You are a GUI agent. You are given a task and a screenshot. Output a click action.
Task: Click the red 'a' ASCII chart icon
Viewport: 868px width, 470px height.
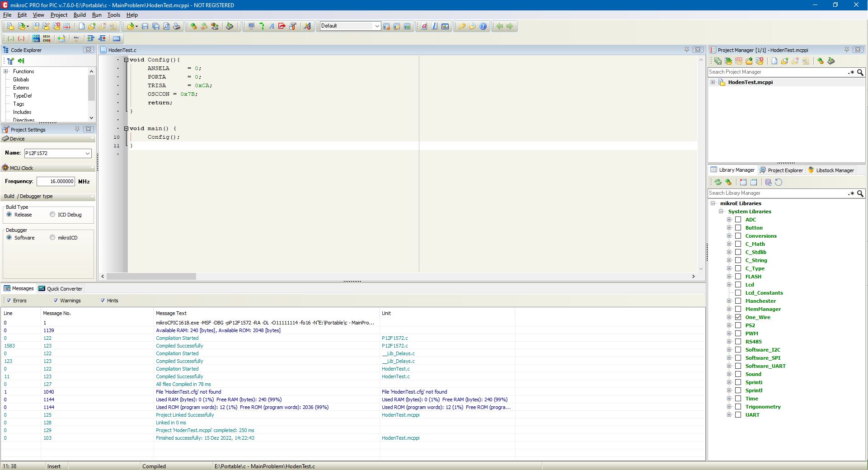point(424,26)
